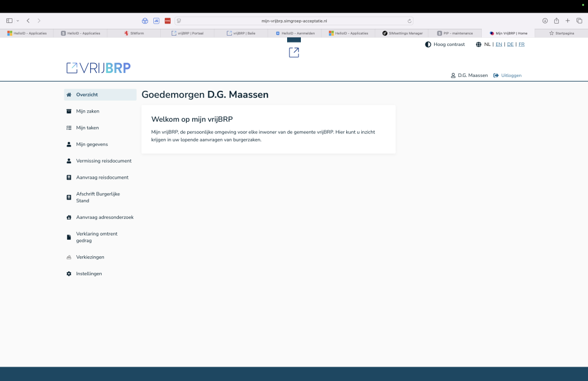The height and width of the screenshot is (381, 588).
Task: Click the checklist icon beside Mijn taken
Action: (69, 128)
